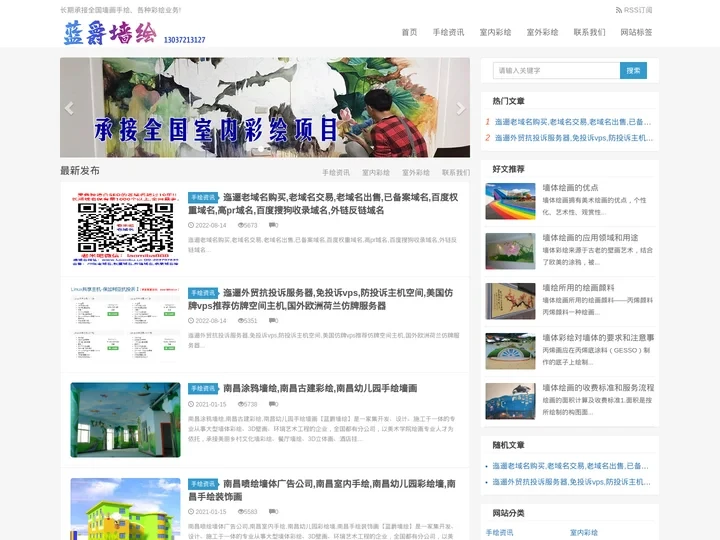
Task: Open Linux hosting thumbnail of 外贸抗投诉 post
Action: pyautogui.click(x=125, y=323)
